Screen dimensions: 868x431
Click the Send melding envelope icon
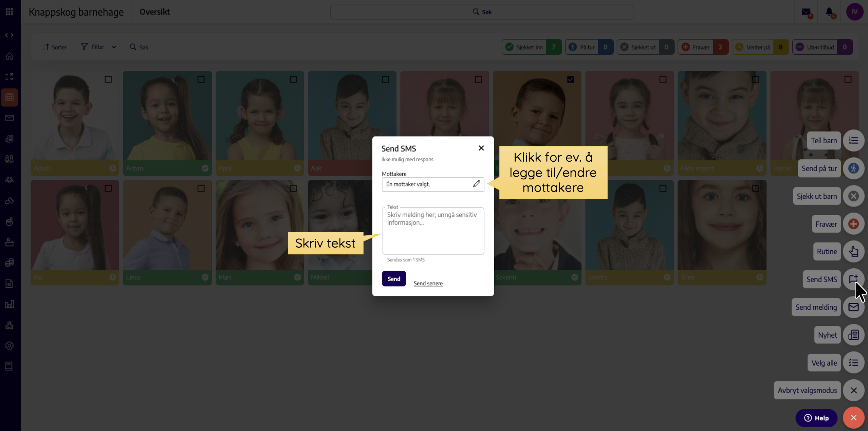coord(853,307)
